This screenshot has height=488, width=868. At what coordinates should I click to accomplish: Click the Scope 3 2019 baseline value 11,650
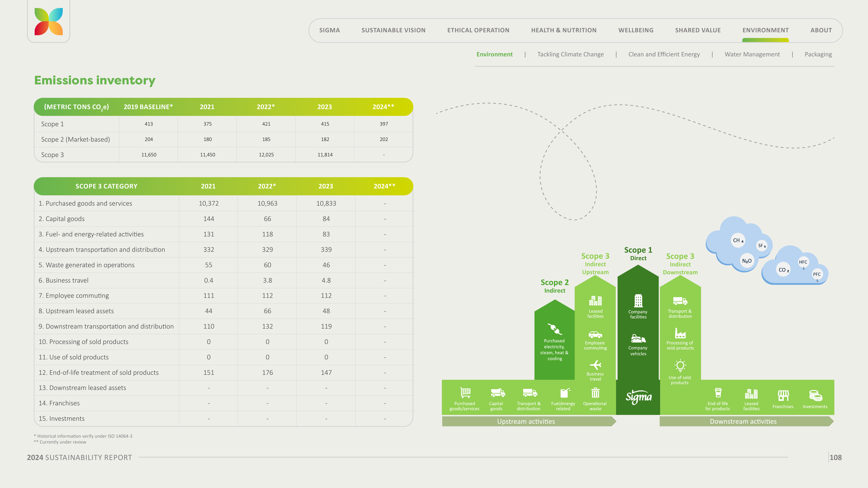coord(149,155)
